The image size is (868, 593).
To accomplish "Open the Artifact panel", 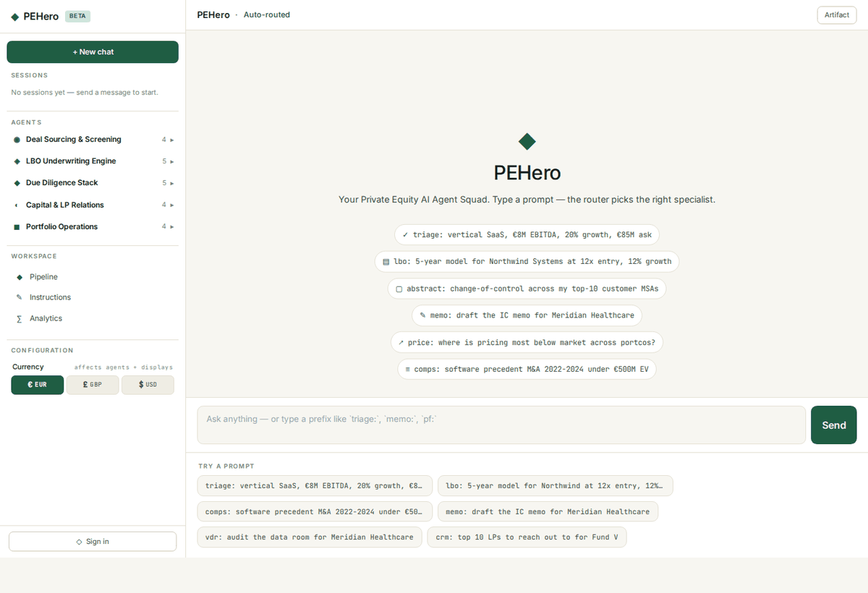I will coord(836,14).
